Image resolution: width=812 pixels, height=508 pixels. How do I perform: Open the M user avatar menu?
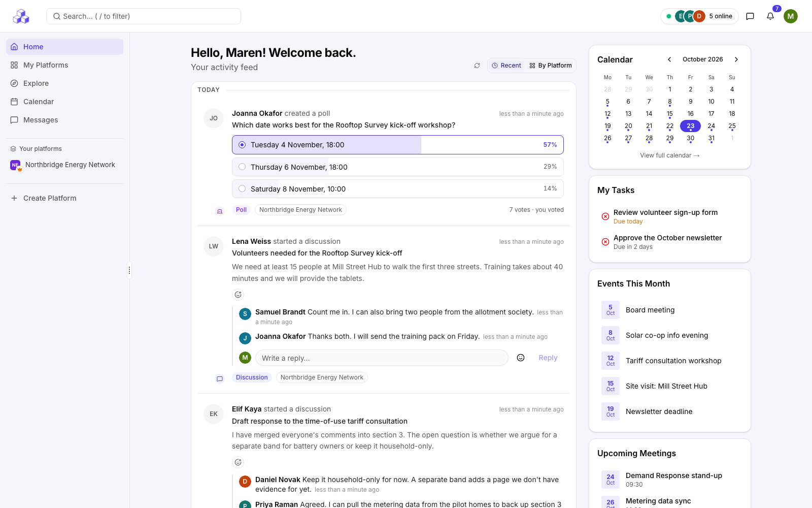coord(791,16)
